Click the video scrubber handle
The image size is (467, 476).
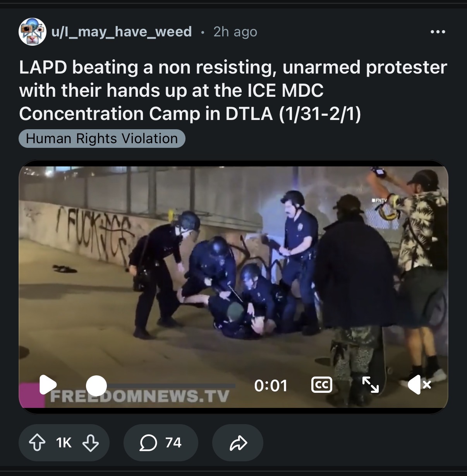click(96, 385)
